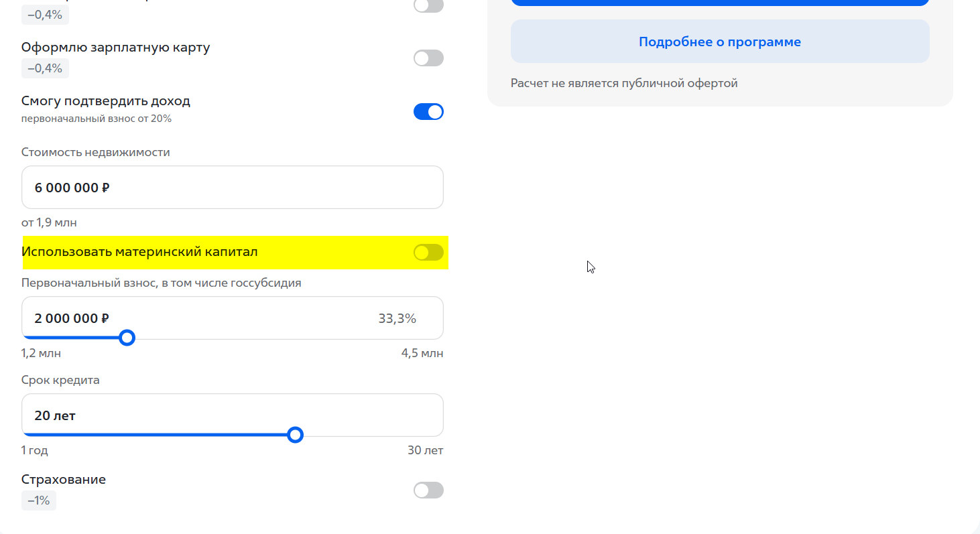Click the 'Расчет не является публичной офертой' text
Viewport: 980px width, 534px height.
pos(624,82)
